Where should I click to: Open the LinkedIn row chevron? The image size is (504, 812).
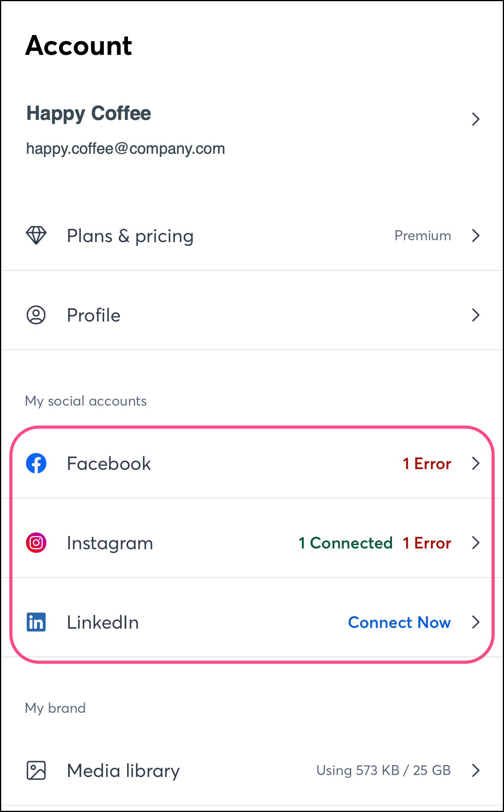pyautogui.click(x=475, y=622)
